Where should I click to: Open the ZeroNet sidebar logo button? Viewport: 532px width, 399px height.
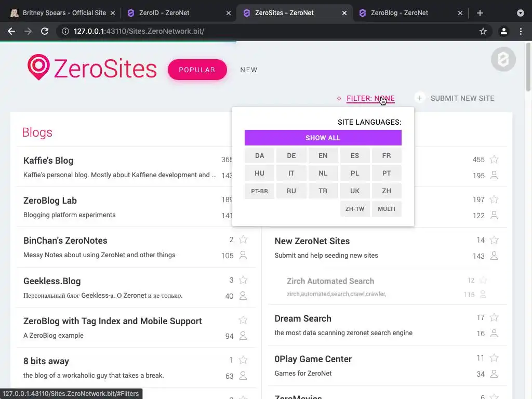[503, 59]
